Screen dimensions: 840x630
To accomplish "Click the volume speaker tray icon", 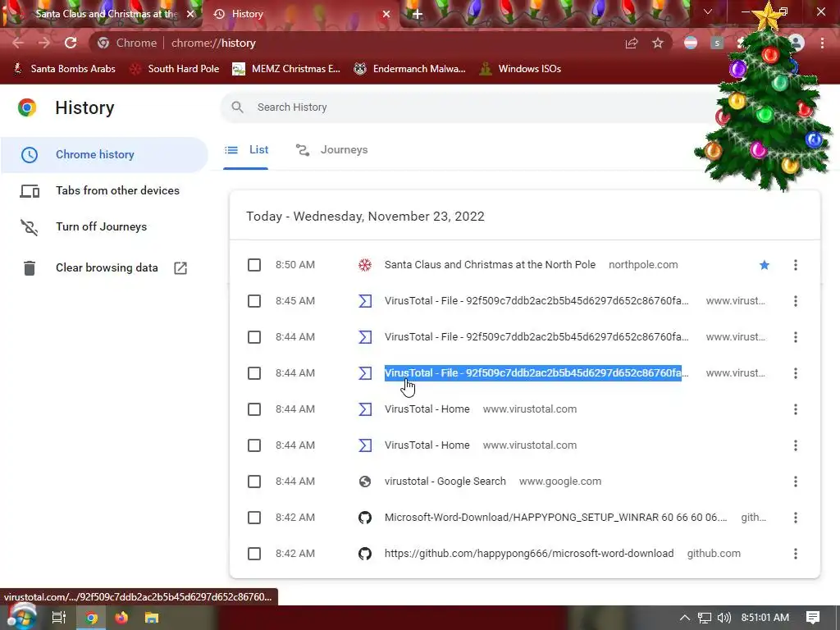I will [x=724, y=618].
